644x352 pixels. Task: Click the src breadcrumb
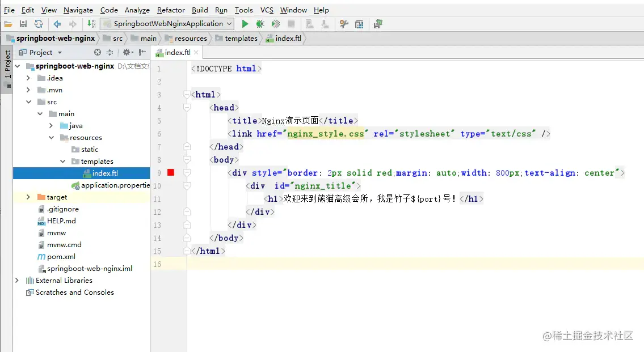coord(113,38)
